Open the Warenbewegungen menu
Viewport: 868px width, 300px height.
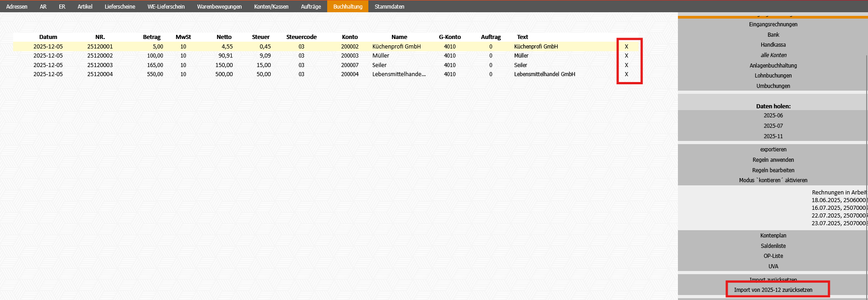(219, 7)
